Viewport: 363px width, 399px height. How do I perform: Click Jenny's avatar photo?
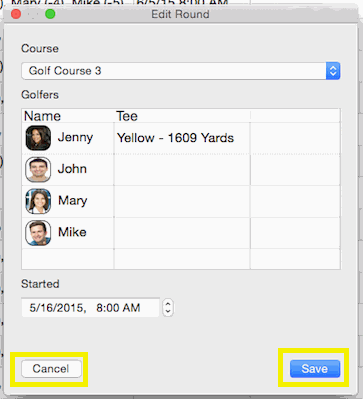point(38,138)
